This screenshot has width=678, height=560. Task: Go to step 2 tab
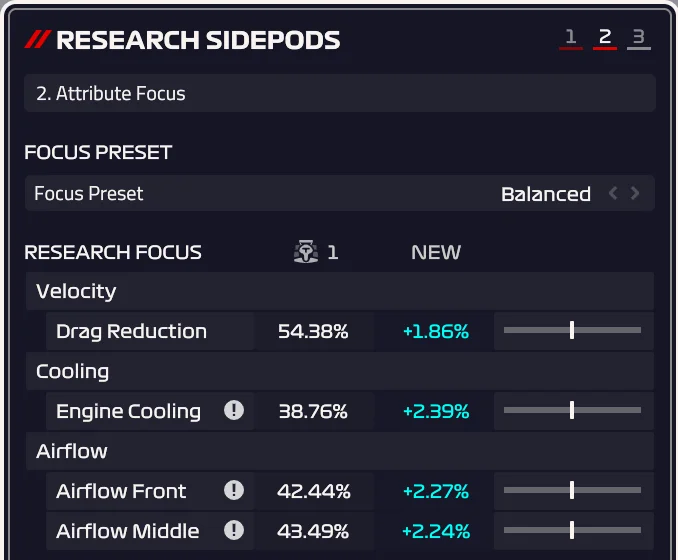tap(605, 38)
